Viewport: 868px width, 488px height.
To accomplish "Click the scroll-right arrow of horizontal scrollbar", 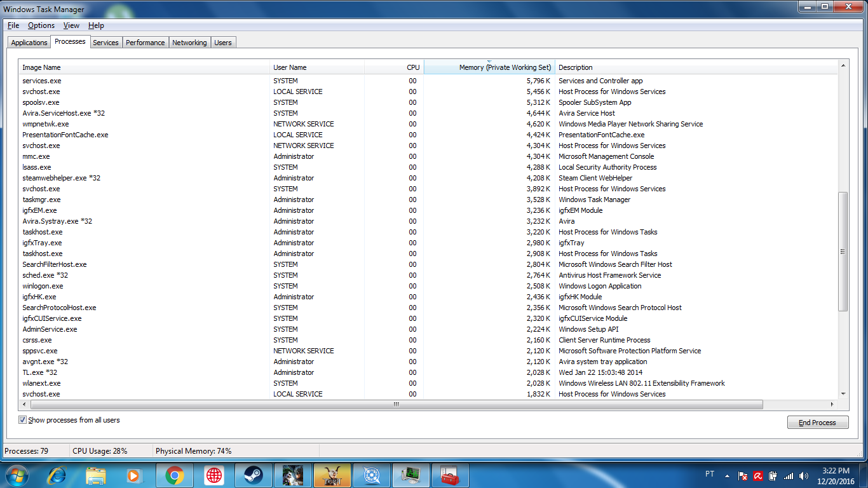I will 832,404.
